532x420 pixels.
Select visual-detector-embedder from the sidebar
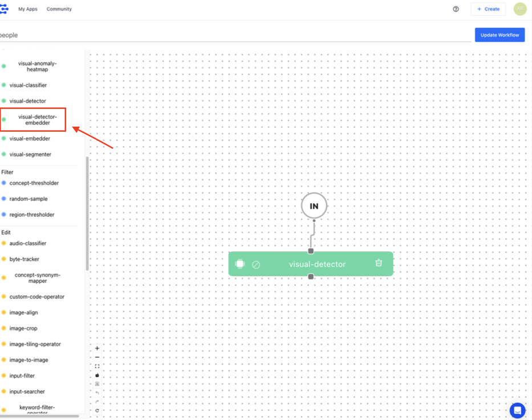(37, 119)
